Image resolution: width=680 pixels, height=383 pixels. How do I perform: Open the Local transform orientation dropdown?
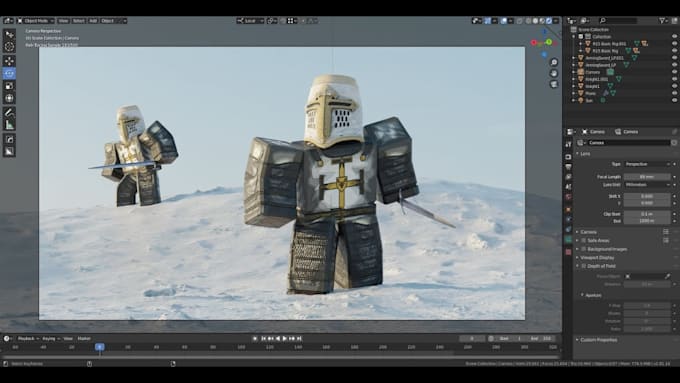(250, 20)
